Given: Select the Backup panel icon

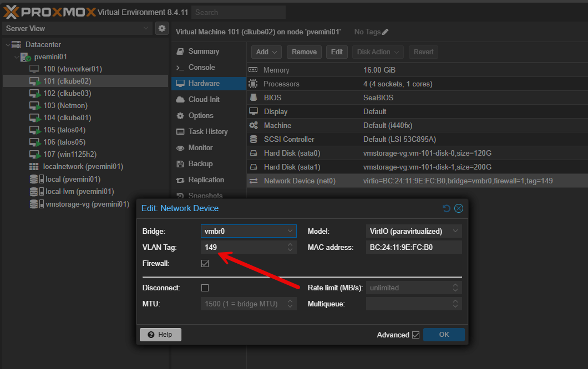Looking at the screenshot, I should coord(180,163).
